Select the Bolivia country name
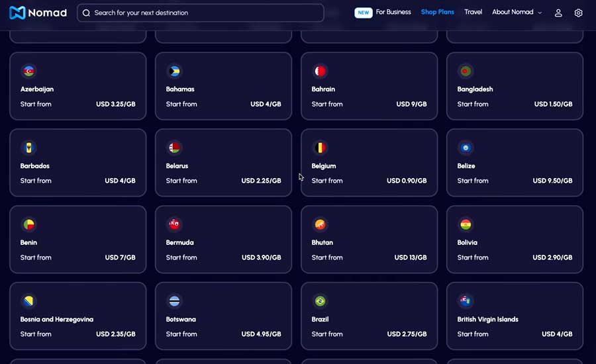This screenshot has height=364, width=596. pyautogui.click(x=467, y=242)
